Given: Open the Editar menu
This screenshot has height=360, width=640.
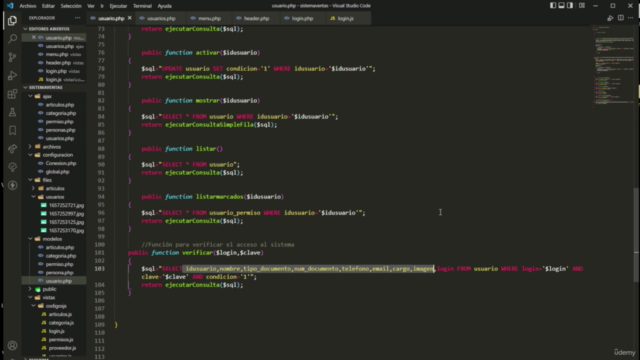Looking at the screenshot, I should (48, 6).
